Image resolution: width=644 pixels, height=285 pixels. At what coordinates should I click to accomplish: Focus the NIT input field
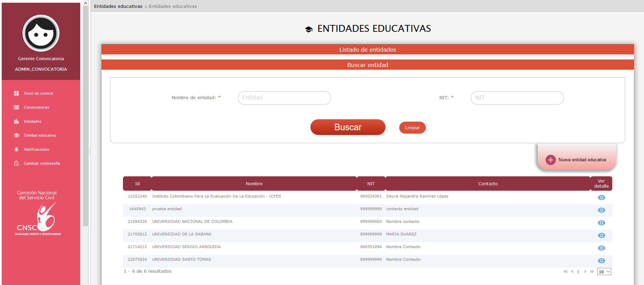(517, 98)
